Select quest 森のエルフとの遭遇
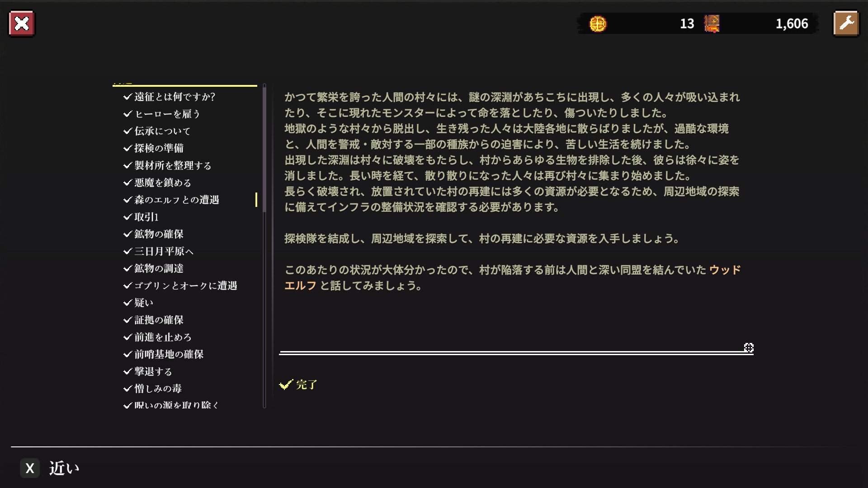 tap(177, 200)
